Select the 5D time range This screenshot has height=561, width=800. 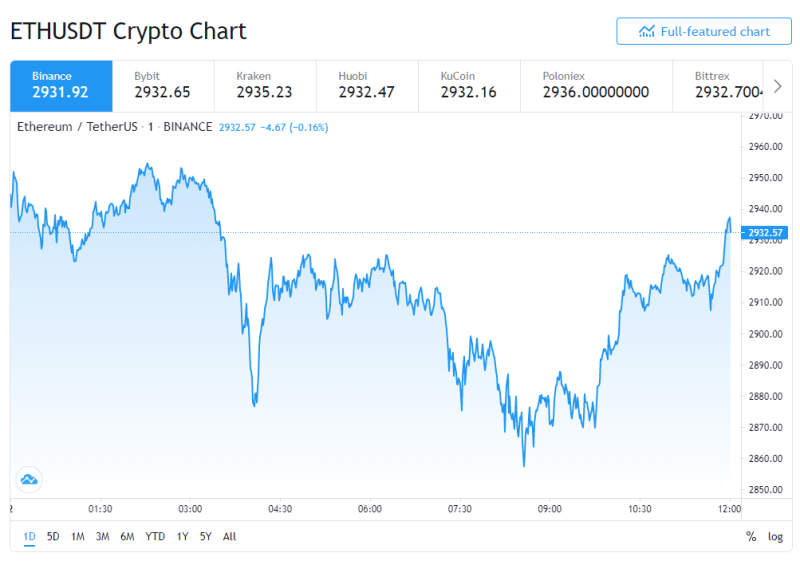pyautogui.click(x=53, y=537)
